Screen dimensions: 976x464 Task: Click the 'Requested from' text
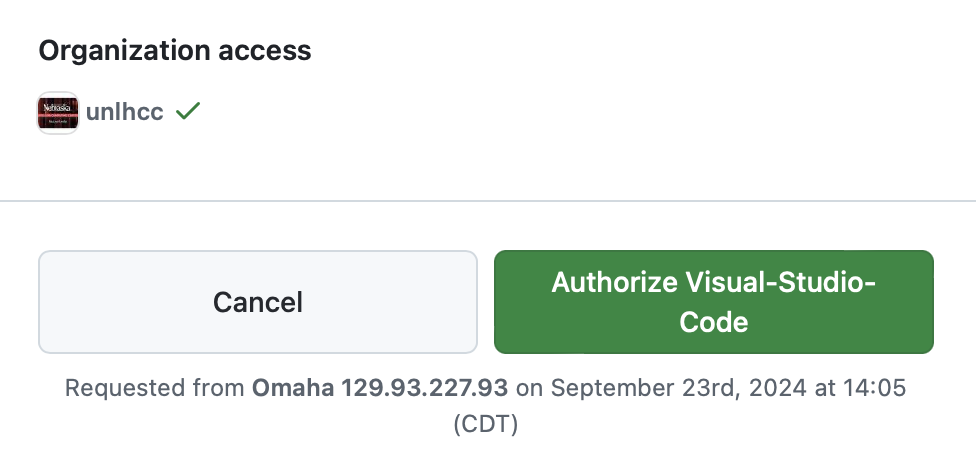(154, 388)
